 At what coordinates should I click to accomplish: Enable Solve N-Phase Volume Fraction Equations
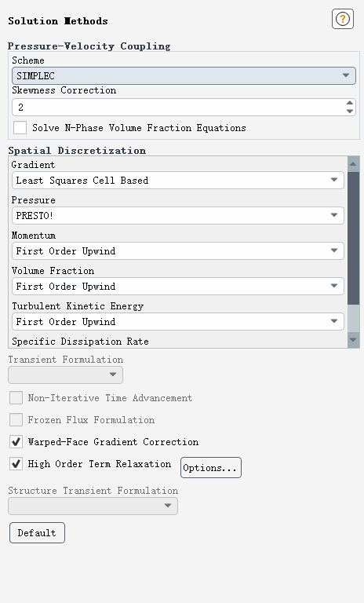click(x=20, y=128)
